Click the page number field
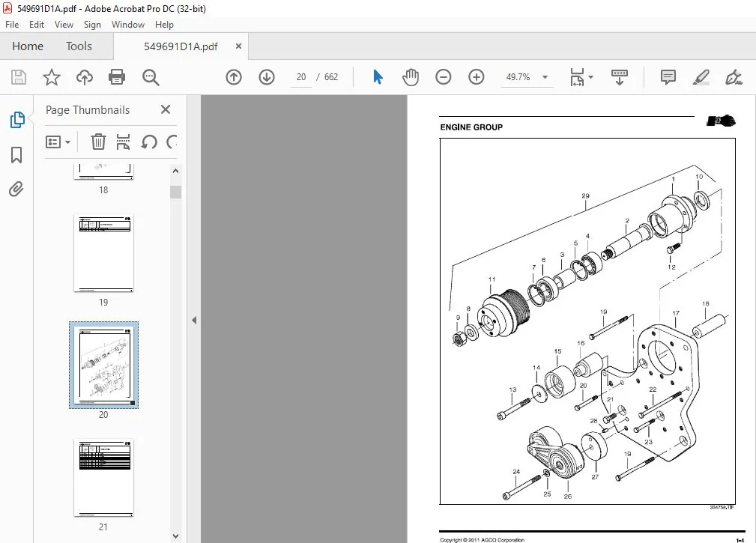 301,77
